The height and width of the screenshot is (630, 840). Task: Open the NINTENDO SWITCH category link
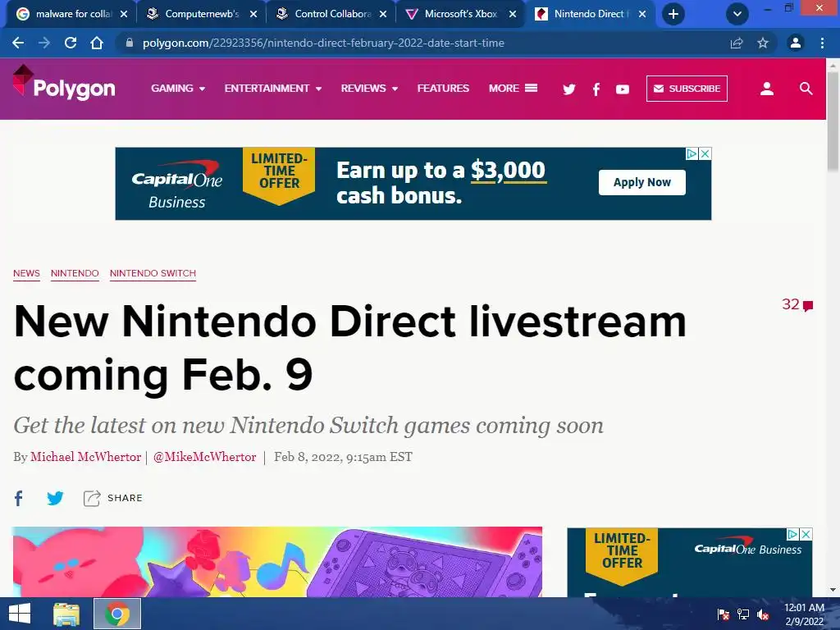pos(153,273)
